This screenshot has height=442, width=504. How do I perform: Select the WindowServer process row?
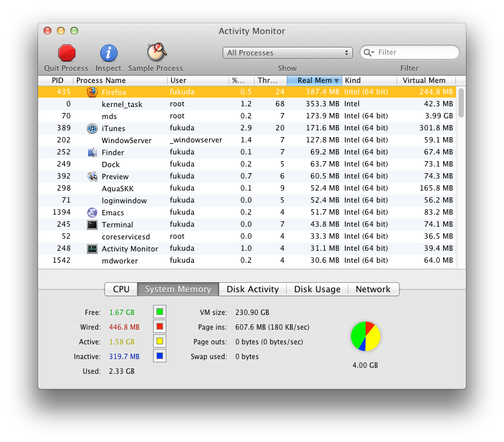click(247, 140)
